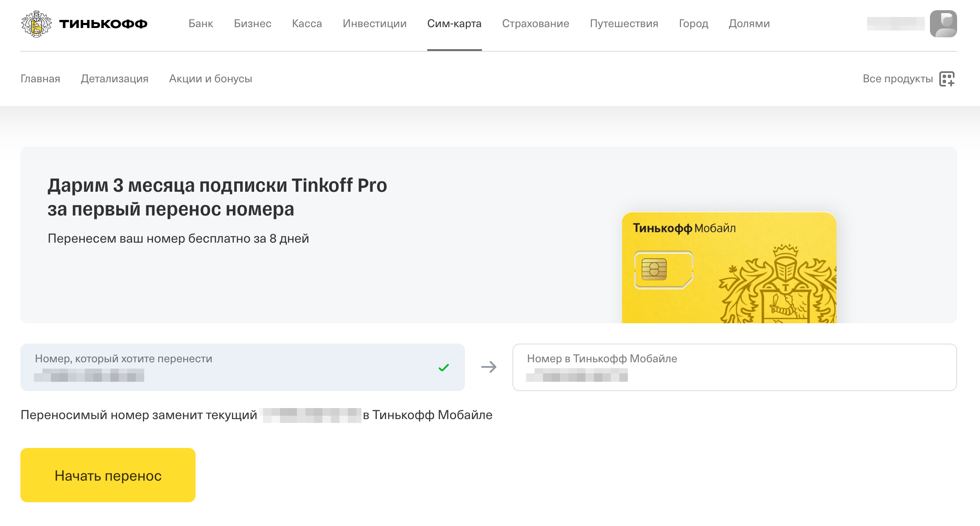Image resolution: width=980 pixels, height=526 pixels.
Task: Open the Банк section
Action: tap(201, 24)
